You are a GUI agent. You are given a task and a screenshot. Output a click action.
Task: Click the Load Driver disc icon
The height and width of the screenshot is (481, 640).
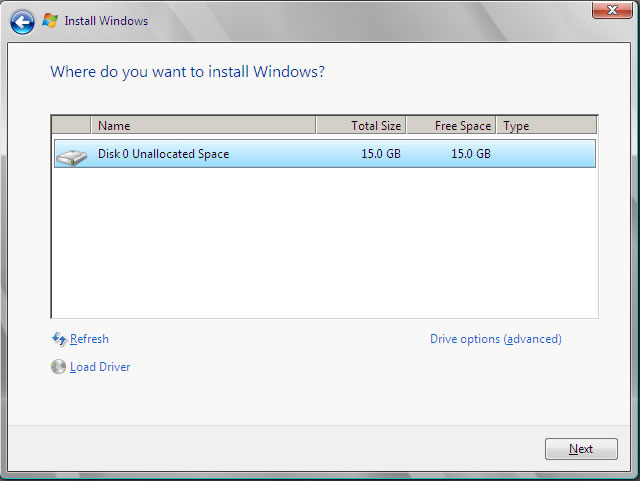tap(58, 367)
